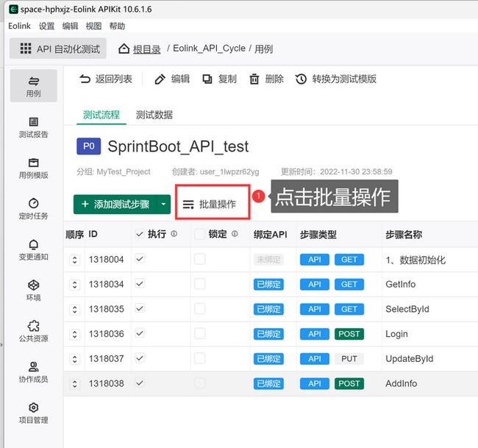Check 锁定 for step 1318004
This screenshot has width=478, height=448.
(x=200, y=259)
